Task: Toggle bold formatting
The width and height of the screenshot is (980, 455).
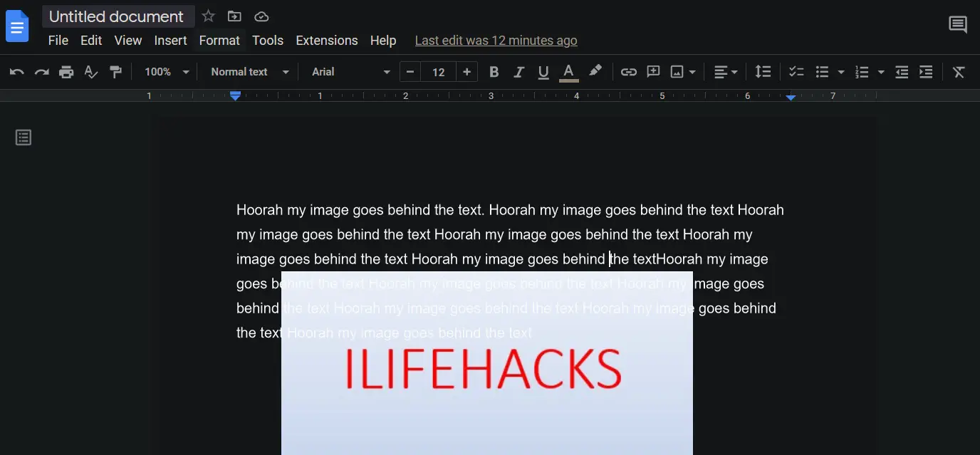Action: click(494, 72)
